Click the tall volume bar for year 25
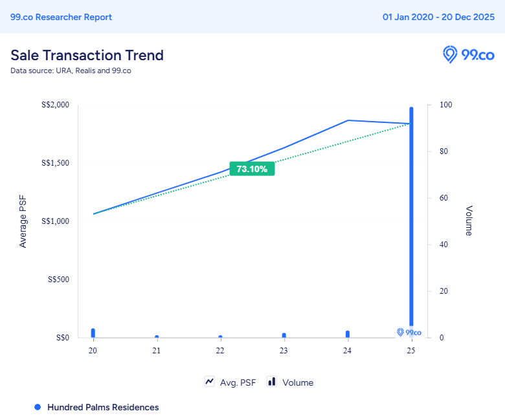The height and width of the screenshot is (420, 505). pyautogui.click(x=411, y=220)
